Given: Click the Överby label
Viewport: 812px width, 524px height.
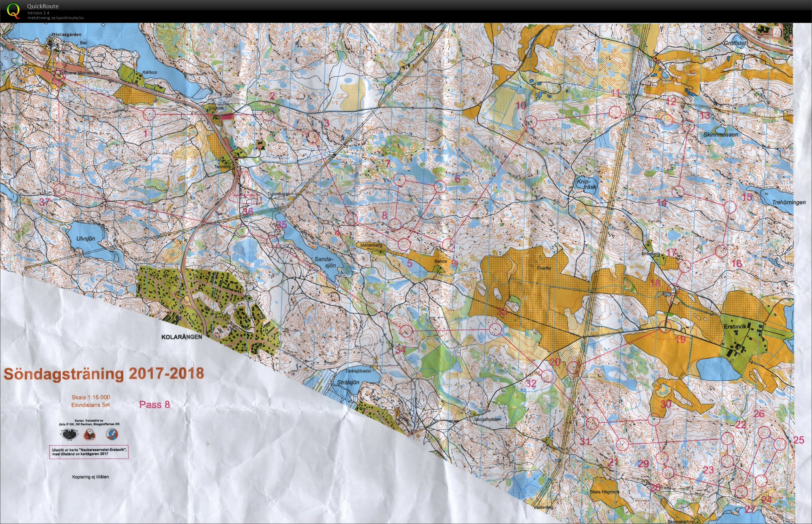Looking at the screenshot, I should click(x=544, y=268).
